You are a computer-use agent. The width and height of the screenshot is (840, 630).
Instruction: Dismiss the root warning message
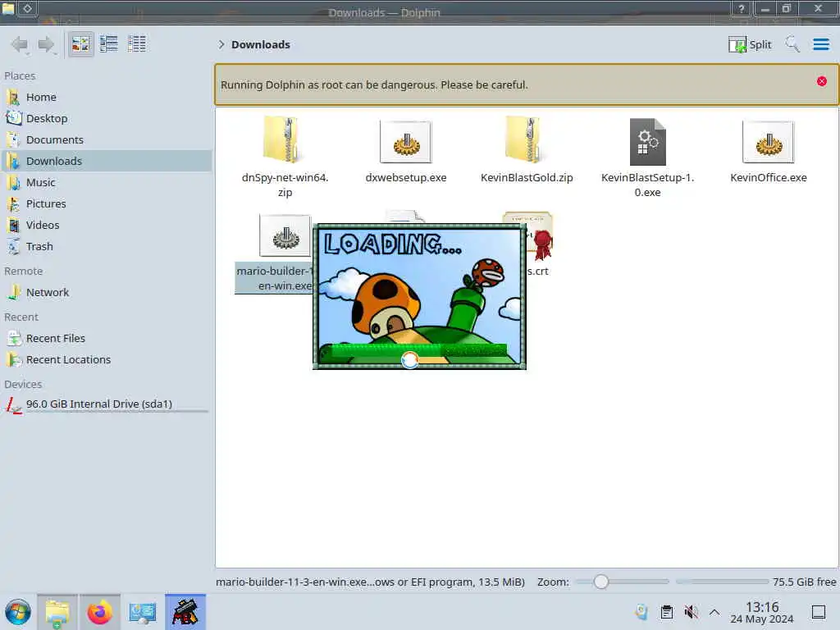tap(821, 81)
